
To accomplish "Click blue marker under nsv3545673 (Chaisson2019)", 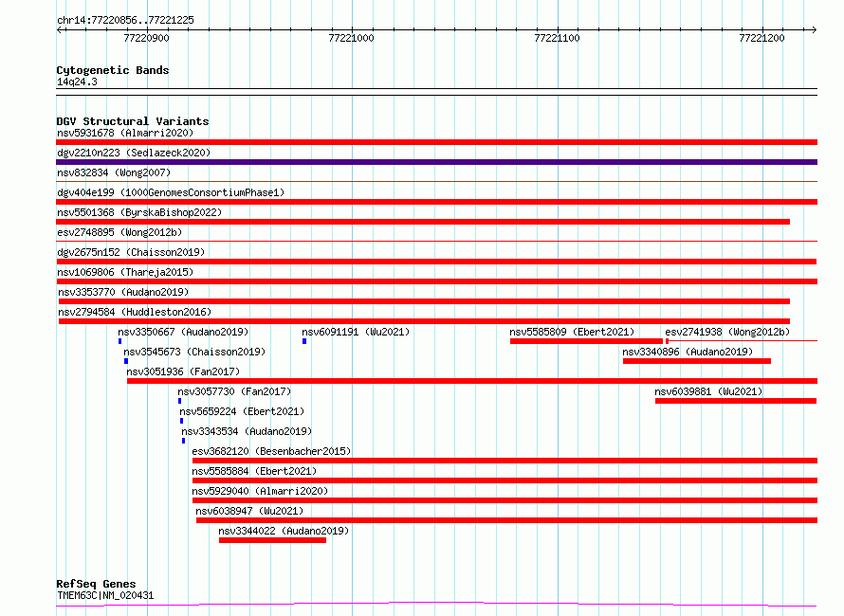I will tap(126, 361).
